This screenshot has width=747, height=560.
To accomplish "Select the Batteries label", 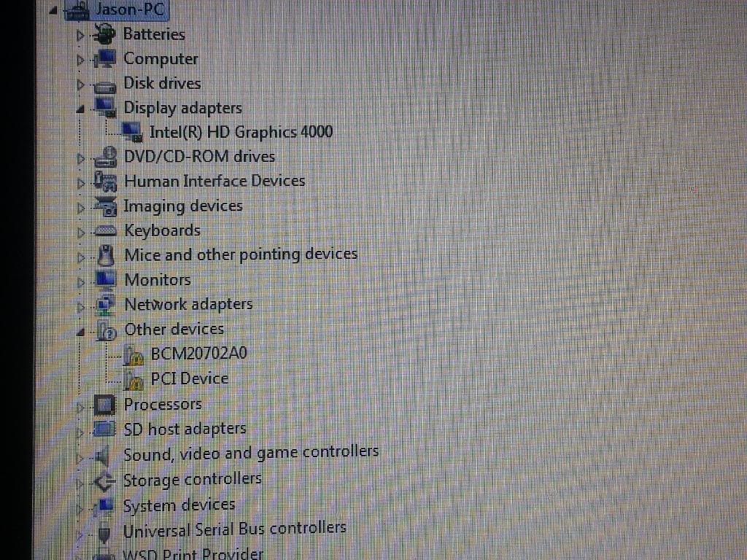I will coord(154,34).
